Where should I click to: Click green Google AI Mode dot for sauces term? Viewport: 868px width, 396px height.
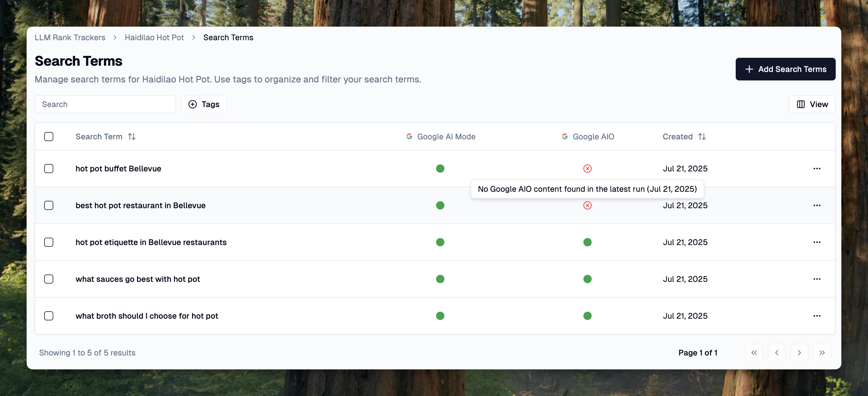point(440,279)
